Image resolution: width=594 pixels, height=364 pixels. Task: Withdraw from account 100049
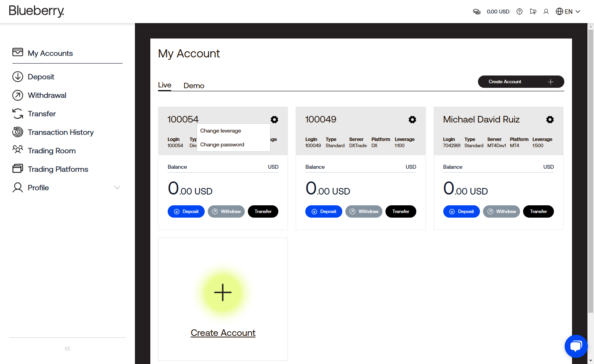(x=364, y=211)
